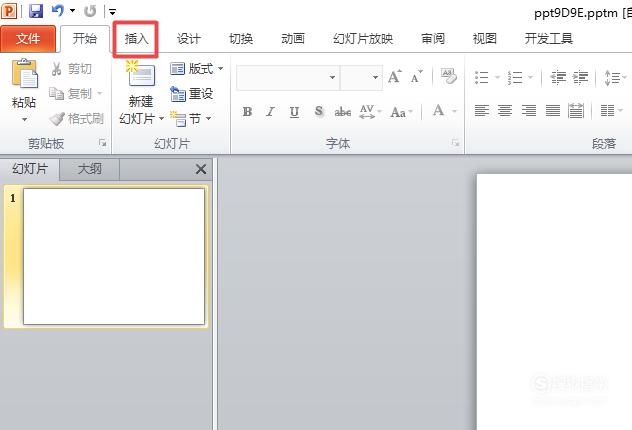Open the font size dropdown arrow

(x=375, y=77)
